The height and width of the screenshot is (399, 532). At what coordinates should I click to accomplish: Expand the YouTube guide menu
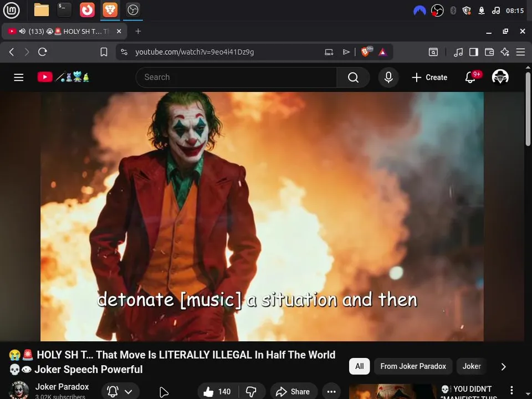click(x=19, y=78)
